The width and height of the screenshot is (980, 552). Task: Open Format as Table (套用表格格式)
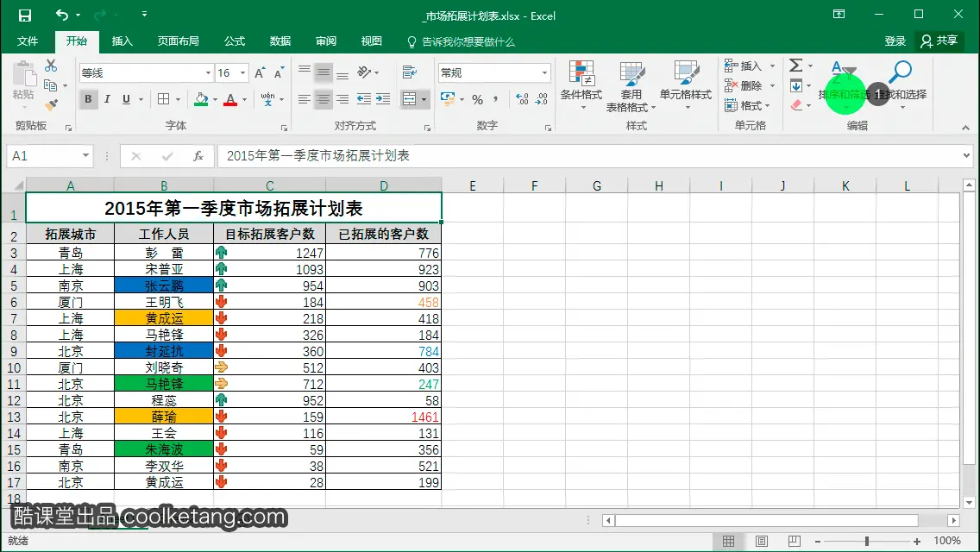click(x=631, y=86)
